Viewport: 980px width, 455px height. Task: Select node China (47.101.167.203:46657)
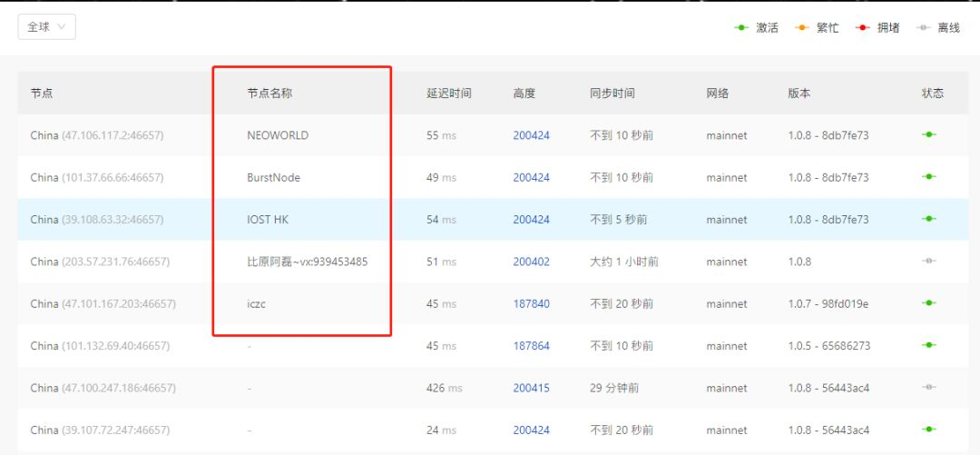(103, 304)
